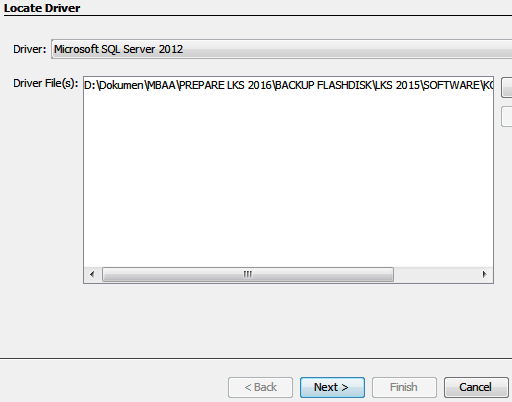Click the horizontal scrollbar thumb grip

pyautogui.click(x=248, y=274)
